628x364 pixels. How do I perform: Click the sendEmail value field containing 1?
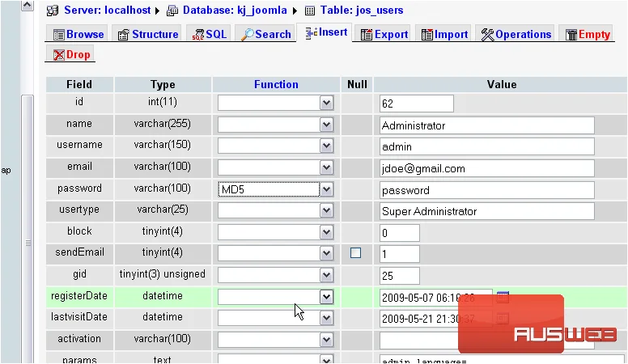[x=400, y=254]
